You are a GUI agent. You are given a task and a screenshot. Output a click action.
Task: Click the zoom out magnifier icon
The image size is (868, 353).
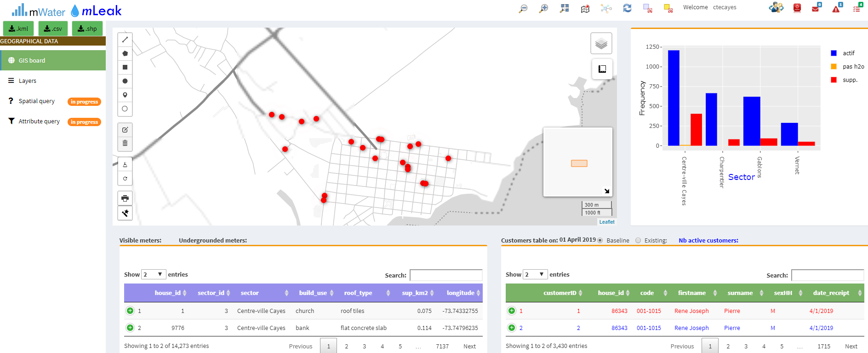click(x=523, y=8)
